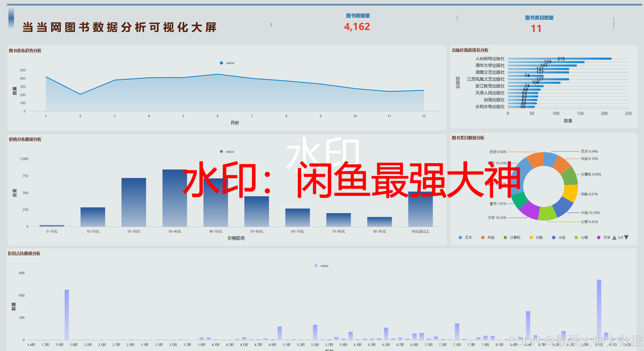Click trend chart's diamond value legend icon

221,63
